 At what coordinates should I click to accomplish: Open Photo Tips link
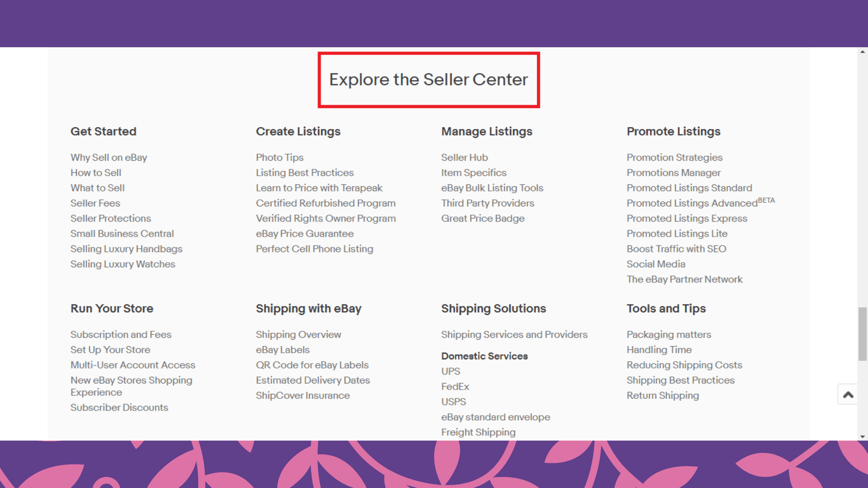279,158
